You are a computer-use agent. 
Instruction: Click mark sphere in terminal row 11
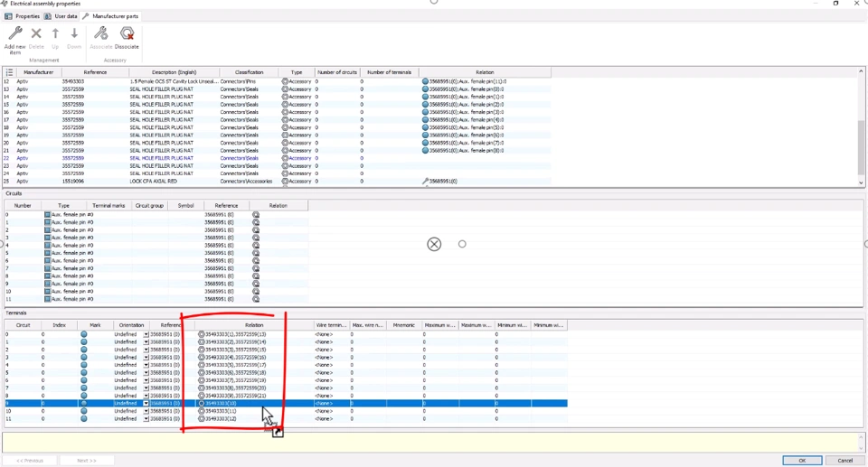(x=83, y=419)
